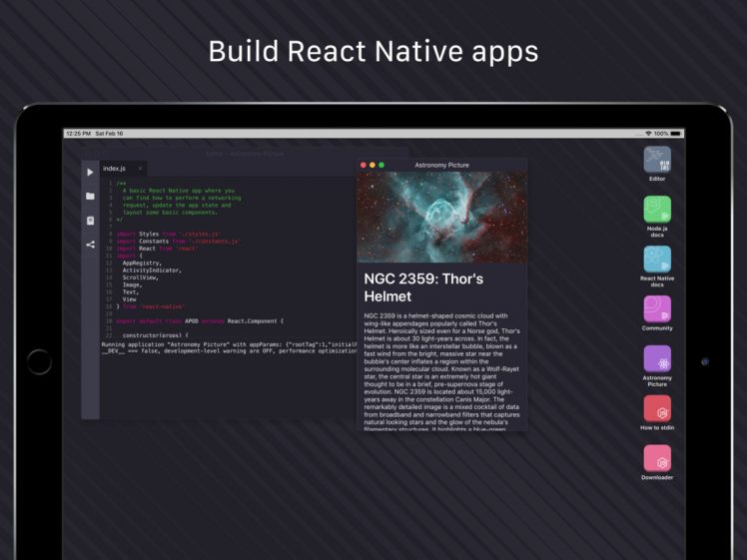This screenshot has height=560, width=747.
Task: Launch the Astronomy Picture project icon
Action: point(657,358)
